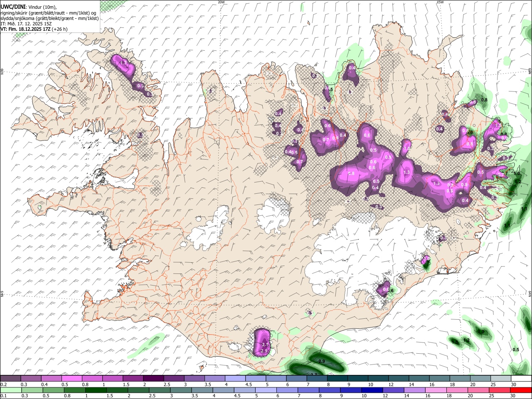
Task: Pick the darkest purple swatch at snow value 2
Action: click(x=154, y=378)
